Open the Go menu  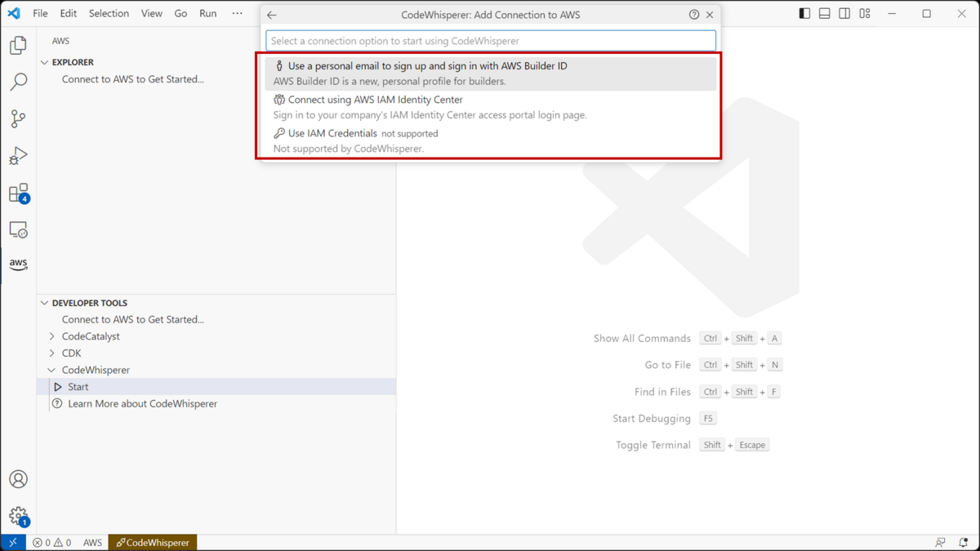click(x=180, y=13)
